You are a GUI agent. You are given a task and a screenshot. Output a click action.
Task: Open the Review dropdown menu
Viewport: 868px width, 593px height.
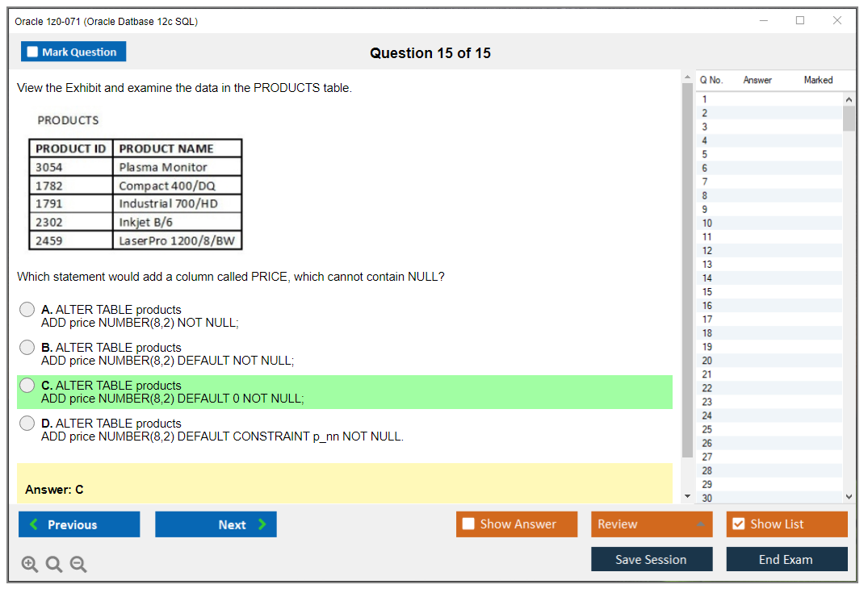click(652, 524)
